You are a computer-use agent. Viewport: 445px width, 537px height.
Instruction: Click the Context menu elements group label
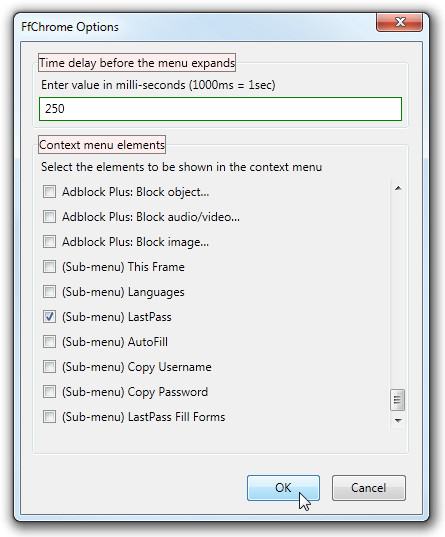click(x=102, y=145)
